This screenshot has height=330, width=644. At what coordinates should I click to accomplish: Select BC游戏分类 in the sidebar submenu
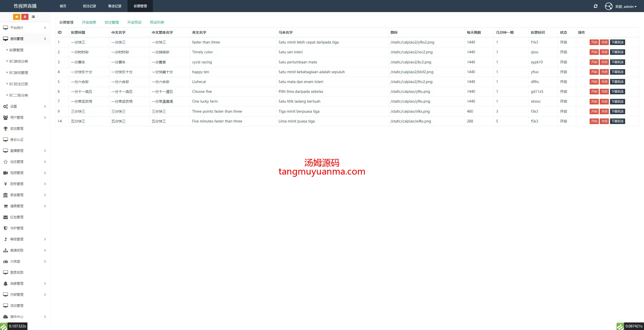tap(19, 61)
